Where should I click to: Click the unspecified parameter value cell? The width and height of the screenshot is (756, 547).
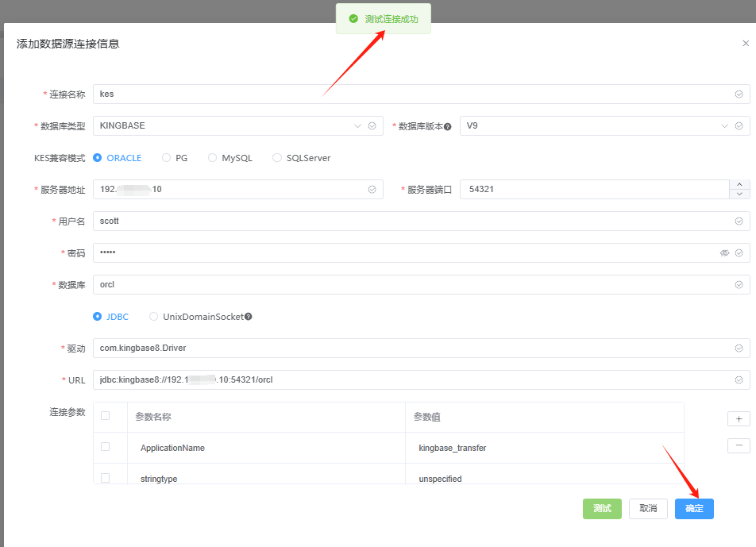click(545, 474)
